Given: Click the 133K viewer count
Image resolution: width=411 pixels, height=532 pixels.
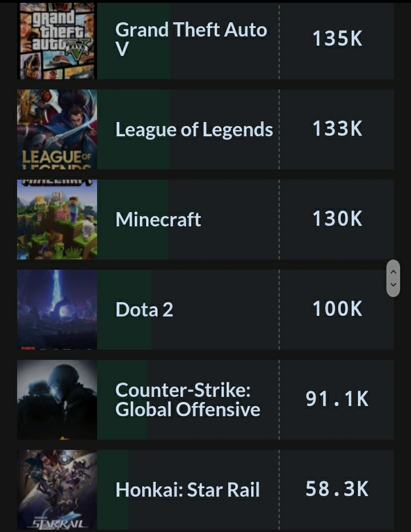Looking at the screenshot, I should pos(337,129).
